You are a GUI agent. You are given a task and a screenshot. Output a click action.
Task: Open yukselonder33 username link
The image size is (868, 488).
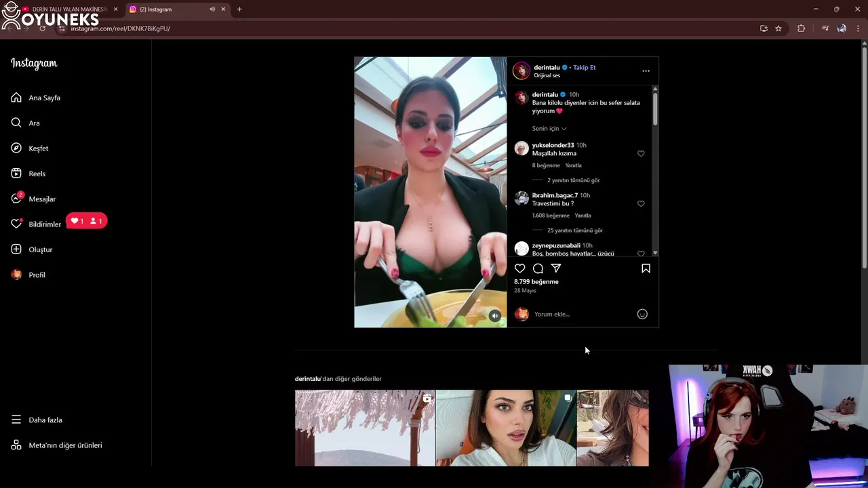553,145
